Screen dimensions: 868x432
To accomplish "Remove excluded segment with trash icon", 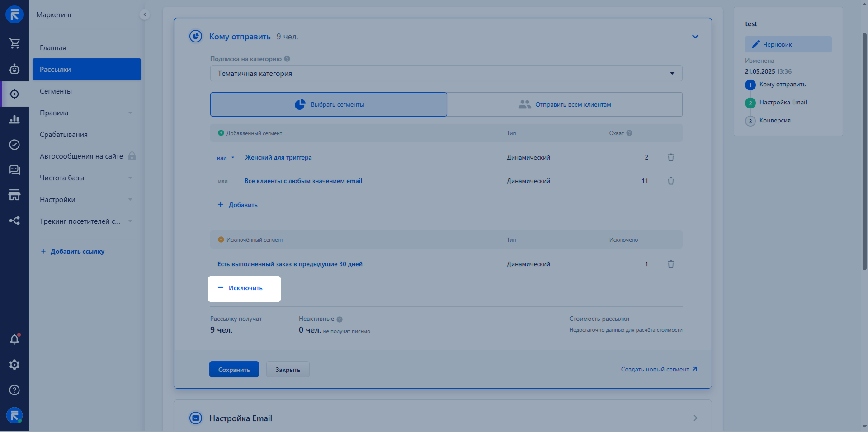I will (671, 264).
